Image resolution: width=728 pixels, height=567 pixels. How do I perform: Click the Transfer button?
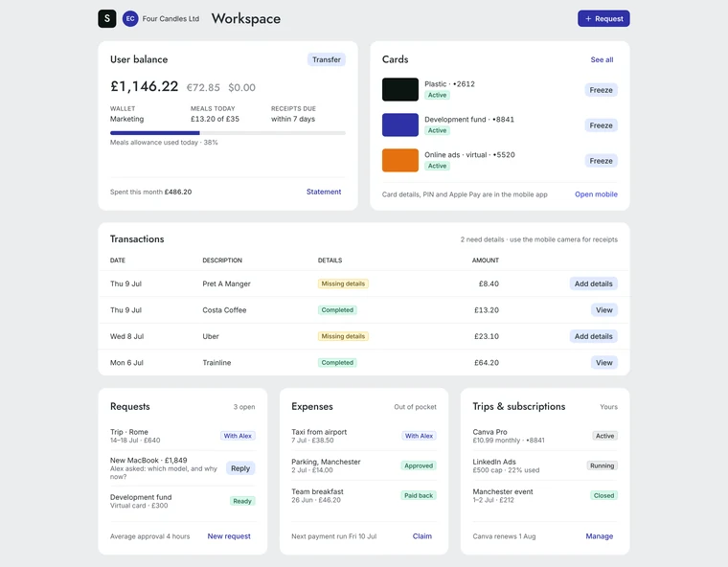tap(327, 59)
